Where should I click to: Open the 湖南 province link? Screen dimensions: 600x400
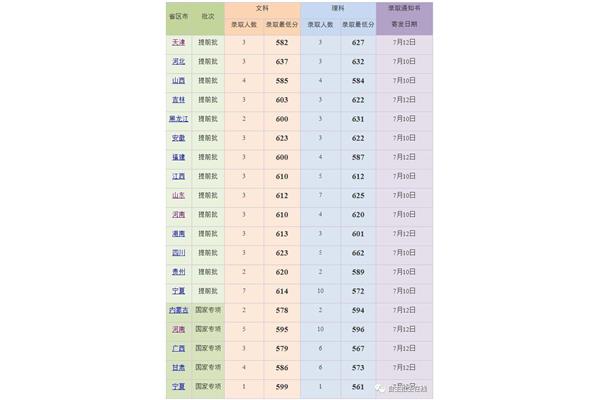[x=178, y=234]
